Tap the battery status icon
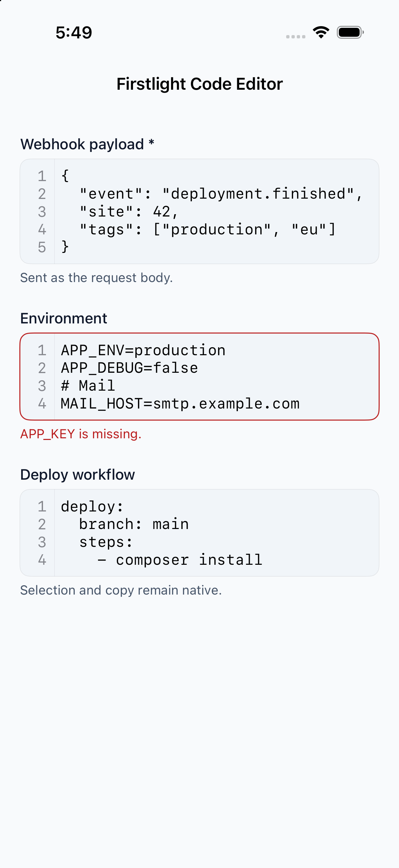The width and height of the screenshot is (399, 868). coord(350,32)
